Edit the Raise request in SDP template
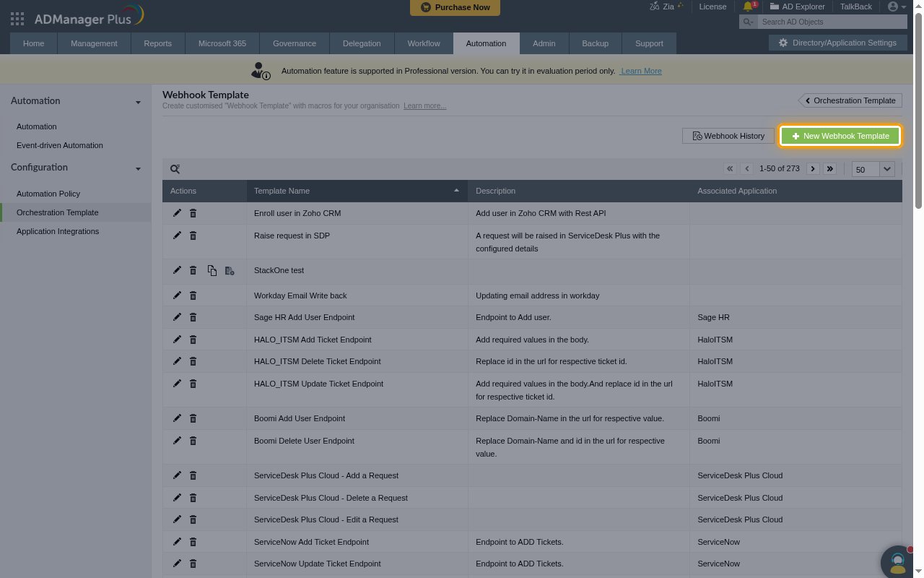The image size is (924, 578). click(x=177, y=236)
